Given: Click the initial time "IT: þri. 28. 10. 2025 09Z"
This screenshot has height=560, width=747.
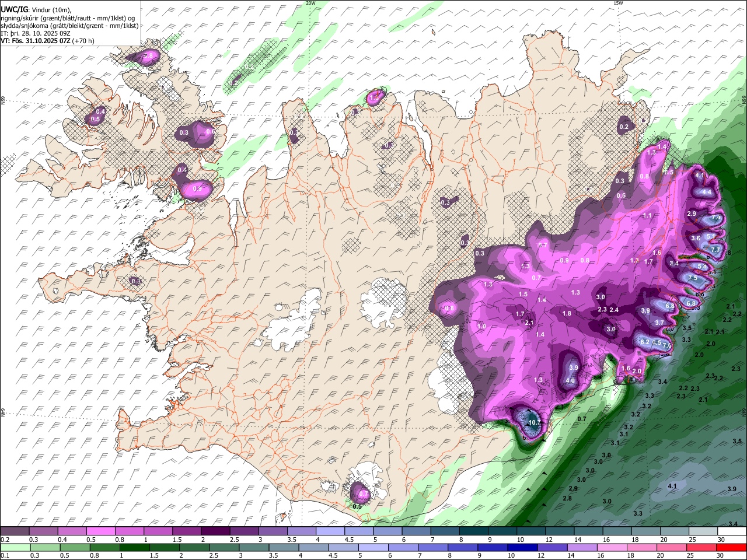Looking at the screenshot, I should point(36,33).
